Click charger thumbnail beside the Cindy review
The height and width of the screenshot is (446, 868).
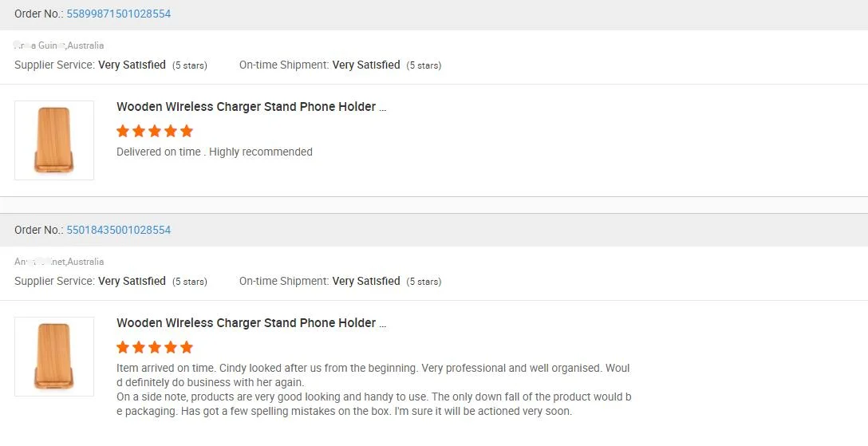tap(54, 357)
